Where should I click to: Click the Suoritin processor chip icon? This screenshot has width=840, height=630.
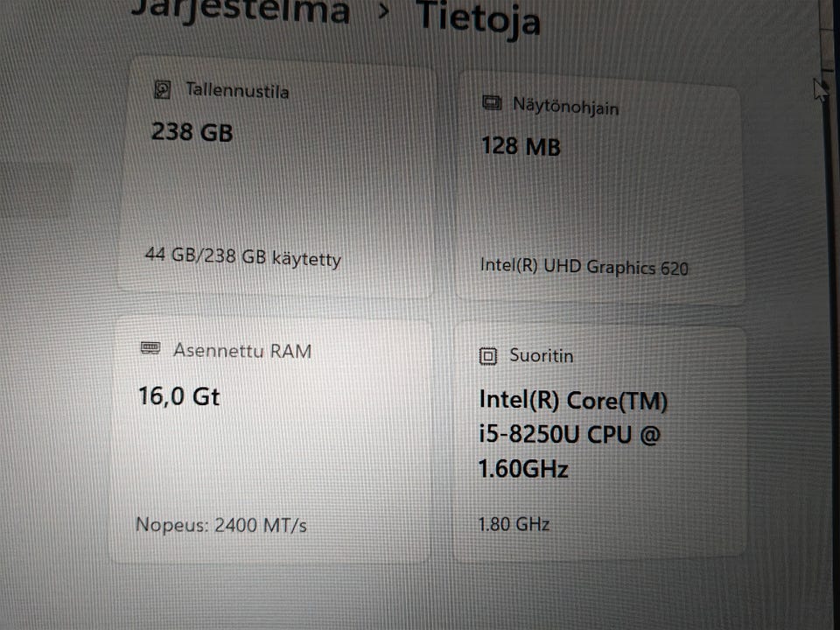[488, 356]
